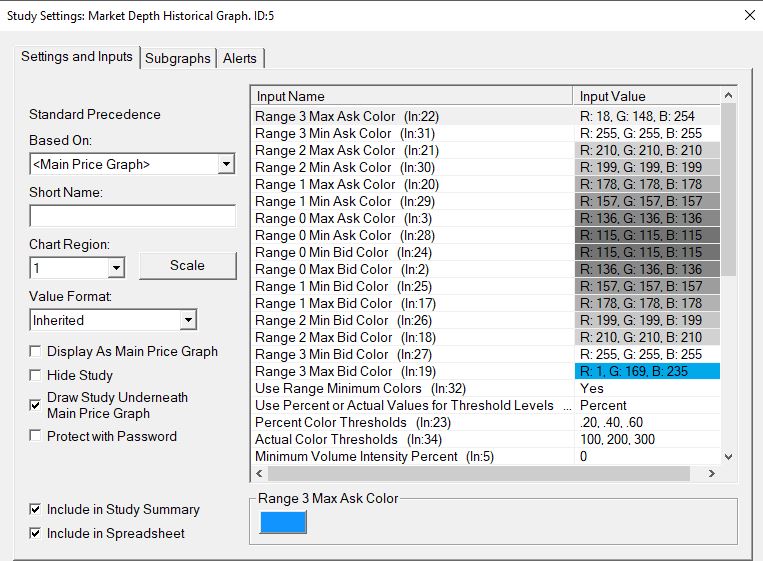Open the Value Format dropdown
Screen dimensions: 763x561
[x=188, y=320]
